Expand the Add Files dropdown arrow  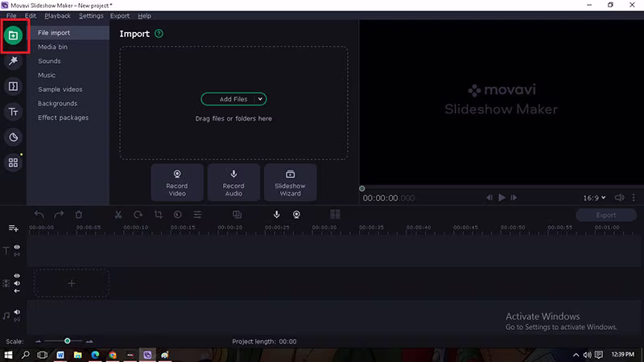[260, 99]
